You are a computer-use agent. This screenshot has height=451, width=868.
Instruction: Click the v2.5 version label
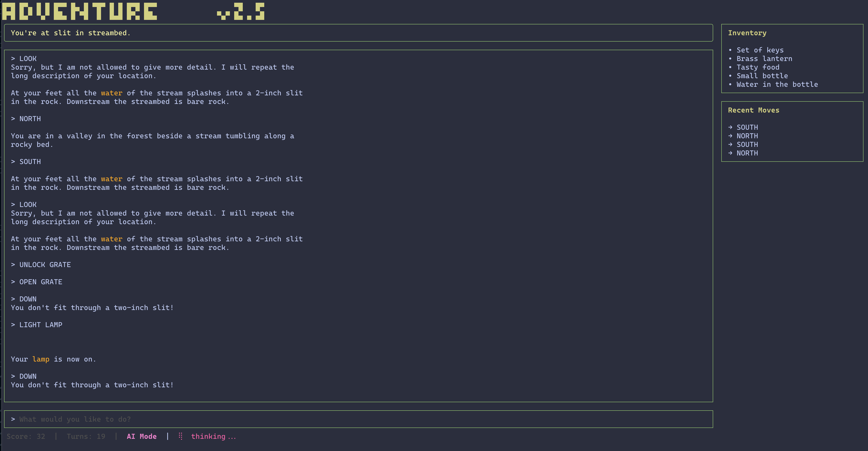241,12
